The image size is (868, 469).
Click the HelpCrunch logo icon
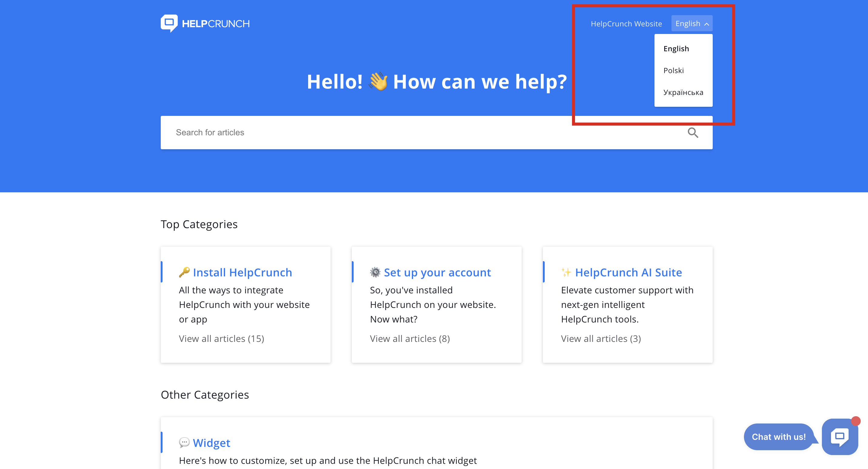tap(169, 23)
